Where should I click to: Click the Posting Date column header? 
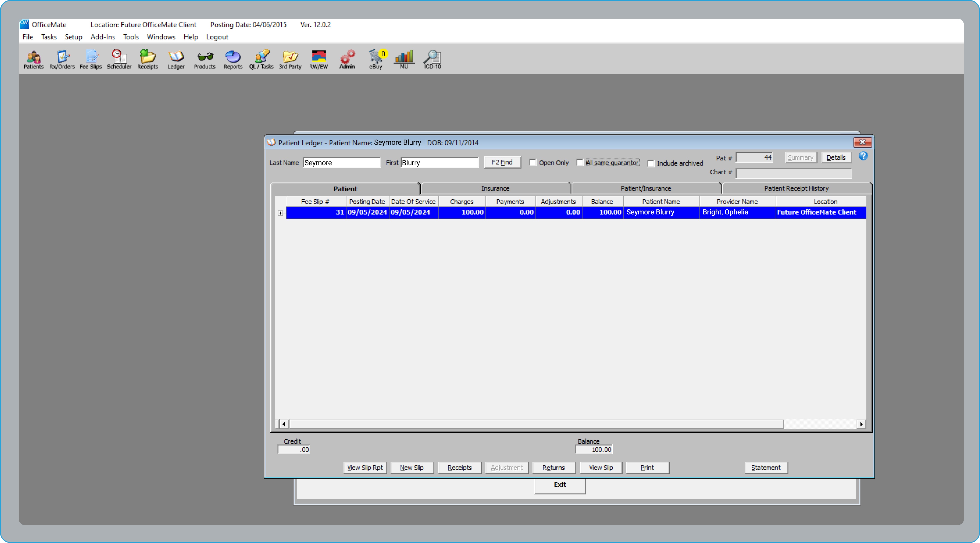point(367,202)
